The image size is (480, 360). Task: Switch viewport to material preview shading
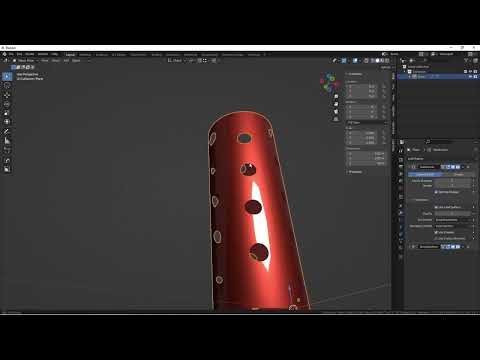382,61
